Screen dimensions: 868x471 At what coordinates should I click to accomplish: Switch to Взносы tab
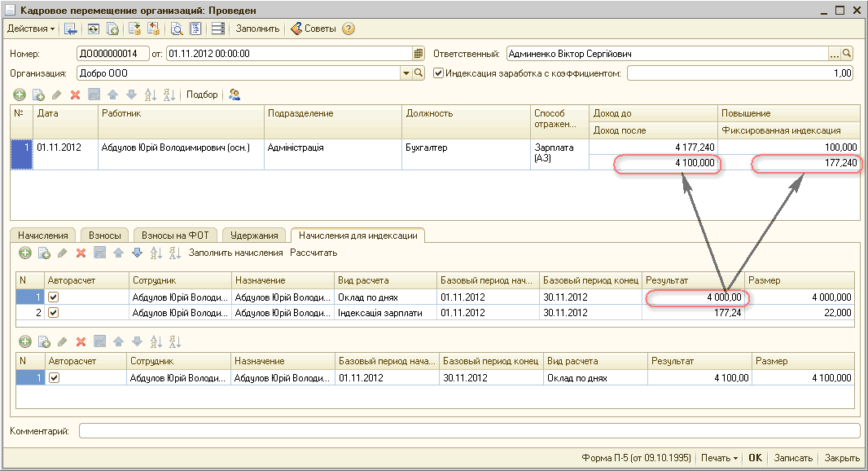104,236
